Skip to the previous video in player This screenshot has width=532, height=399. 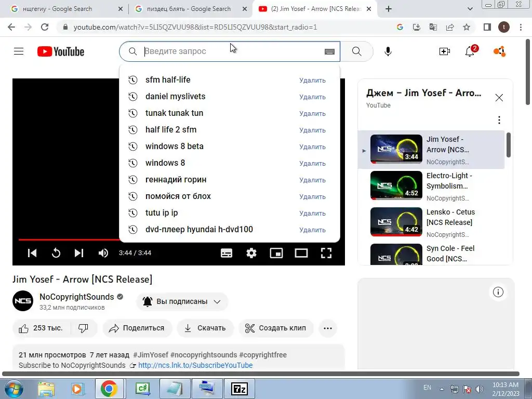click(32, 253)
